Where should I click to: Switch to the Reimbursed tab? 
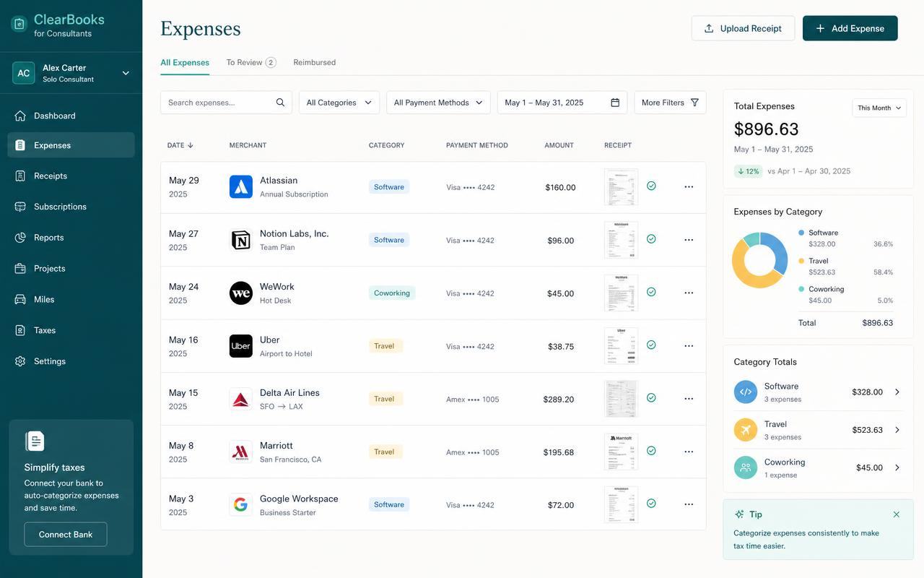tap(314, 62)
